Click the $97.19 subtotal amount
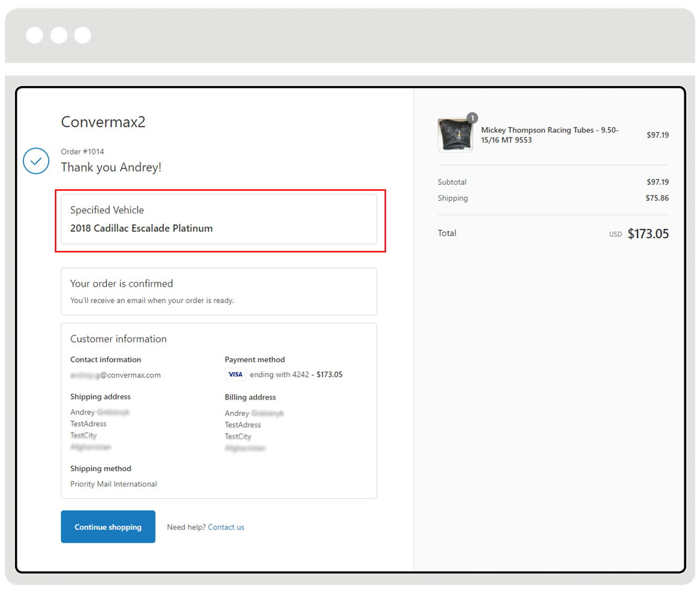 point(658,182)
